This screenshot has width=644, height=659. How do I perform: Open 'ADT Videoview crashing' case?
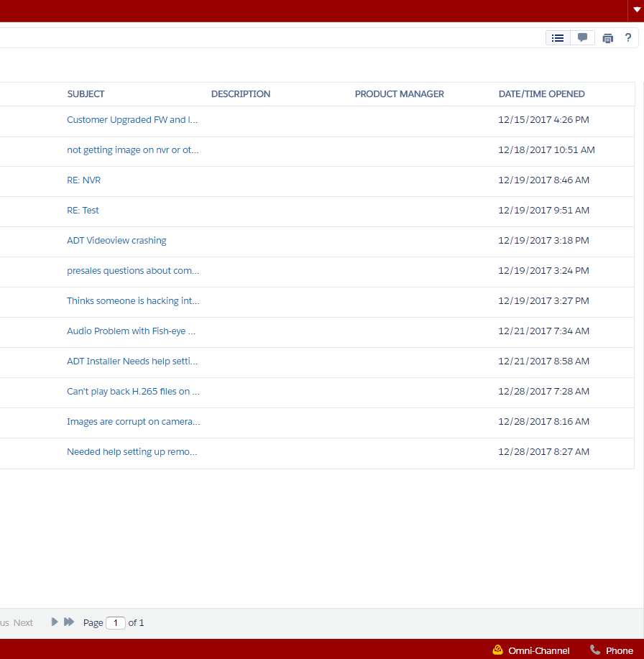116,241
